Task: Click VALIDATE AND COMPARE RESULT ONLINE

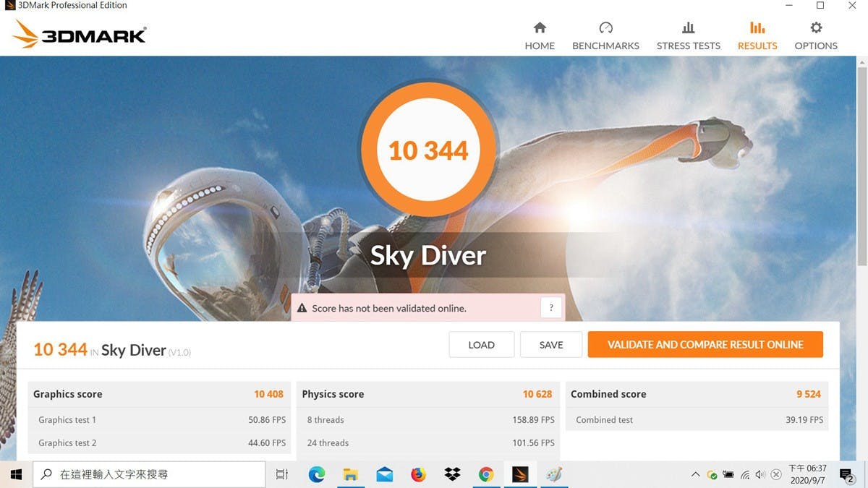Action: (x=705, y=345)
